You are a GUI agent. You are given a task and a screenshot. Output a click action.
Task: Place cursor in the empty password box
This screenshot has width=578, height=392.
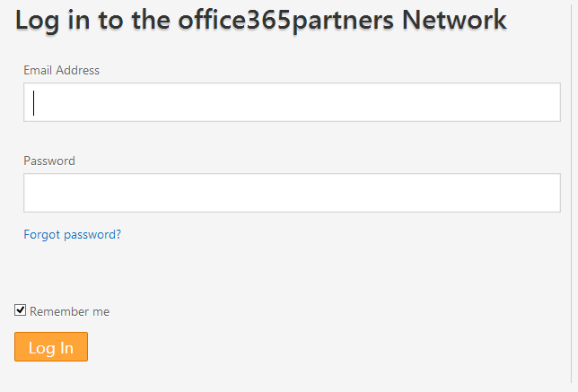pyautogui.click(x=292, y=193)
